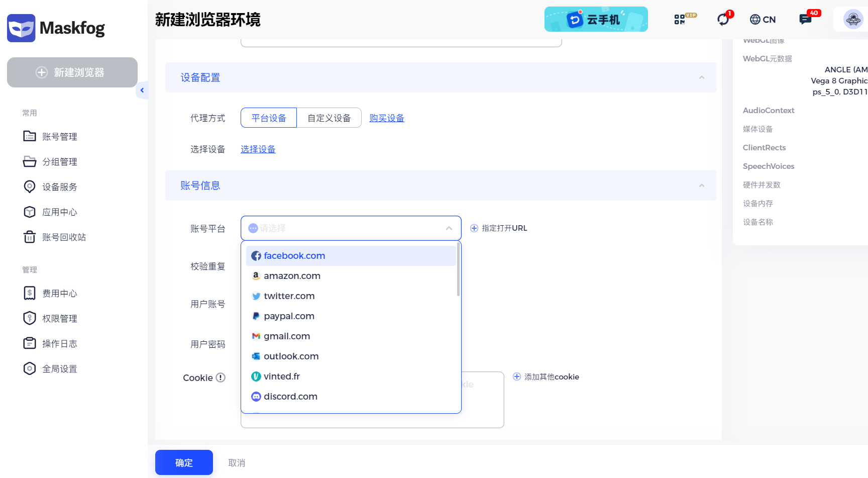The height and width of the screenshot is (478, 868).
Task: Close the 账号平台 dropdown
Action: (x=449, y=228)
